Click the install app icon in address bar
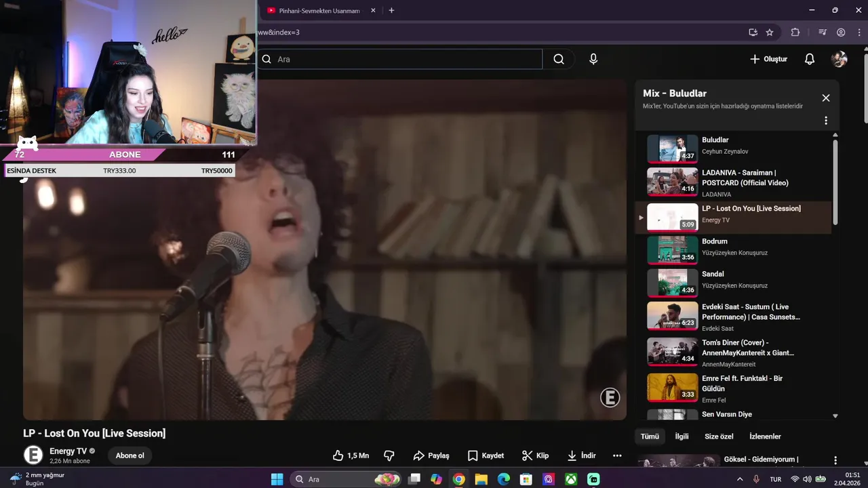This screenshot has width=868, height=488. click(x=753, y=32)
